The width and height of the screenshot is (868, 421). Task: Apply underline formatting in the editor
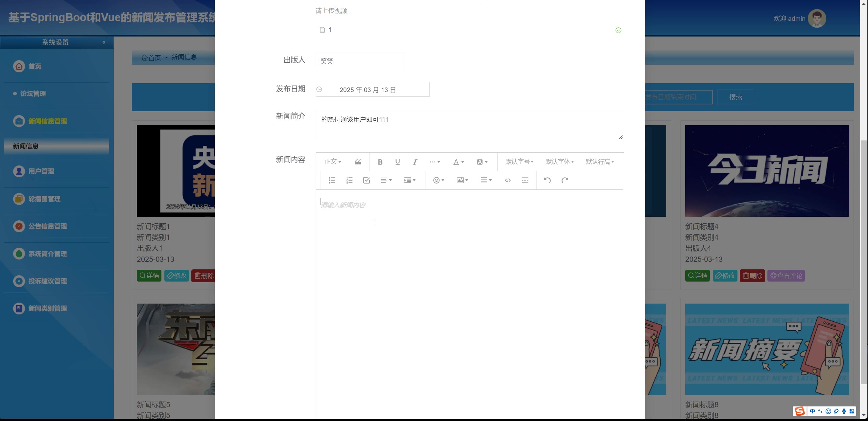point(397,162)
